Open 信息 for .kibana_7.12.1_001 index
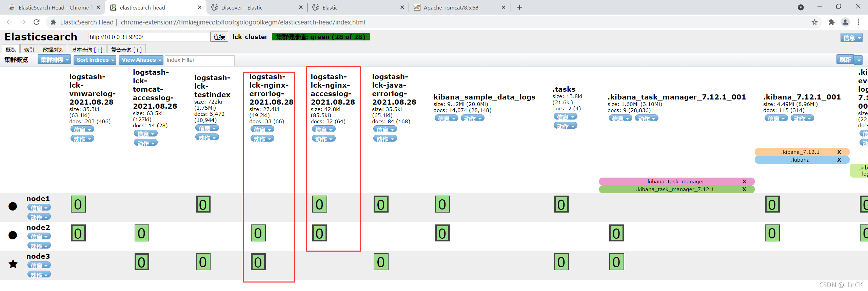 pyautogui.click(x=776, y=118)
